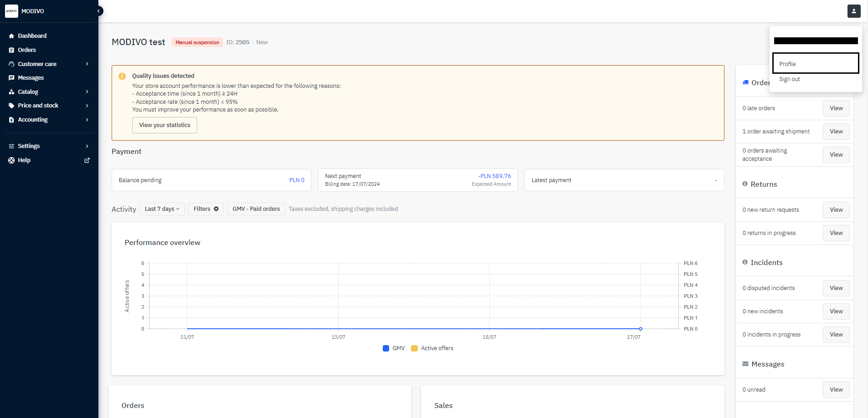
Task: View new return requests
Action: tap(836, 210)
